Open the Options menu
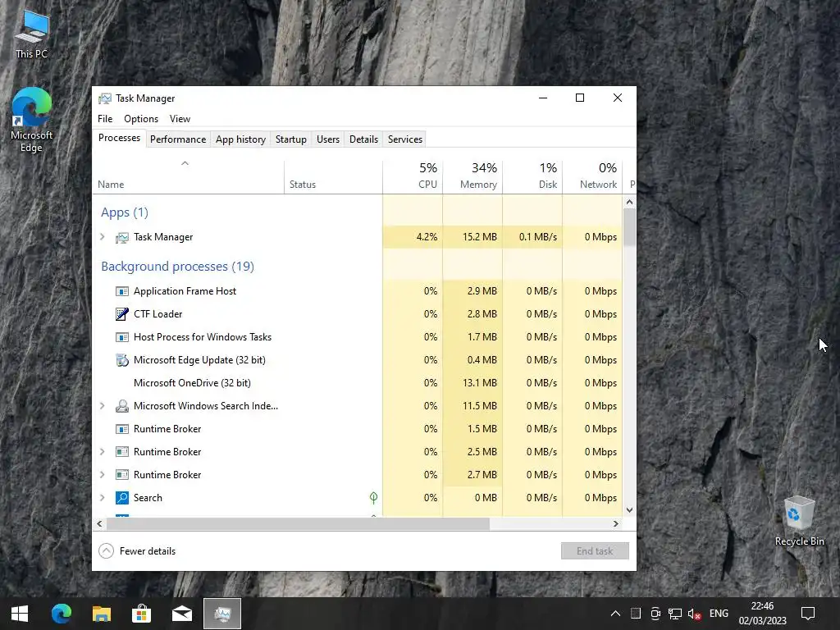 (141, 119)
